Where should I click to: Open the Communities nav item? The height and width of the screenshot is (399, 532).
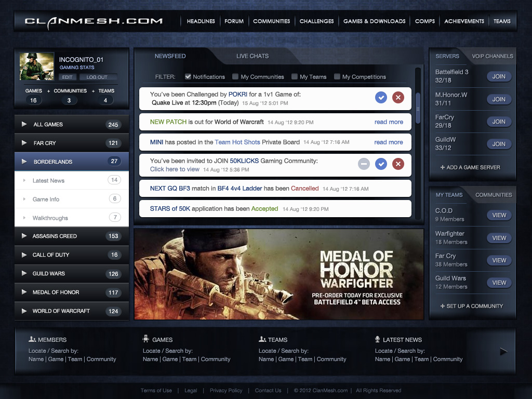(271, 21)
